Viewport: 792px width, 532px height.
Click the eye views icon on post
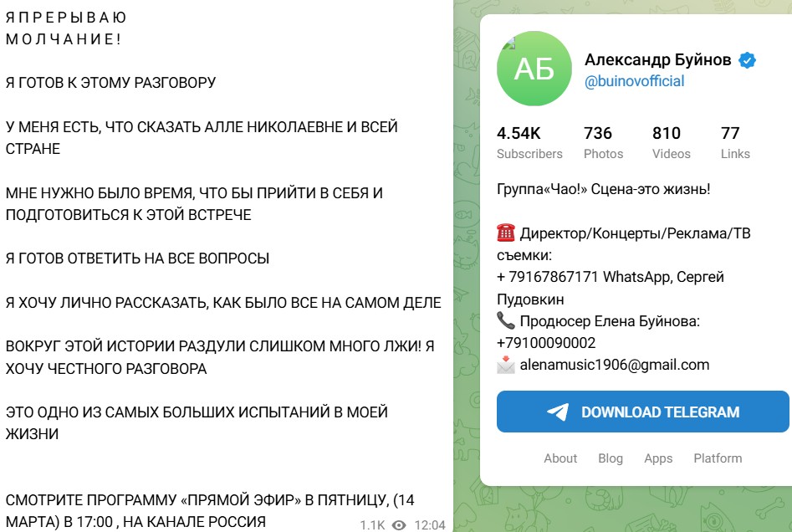399,525
